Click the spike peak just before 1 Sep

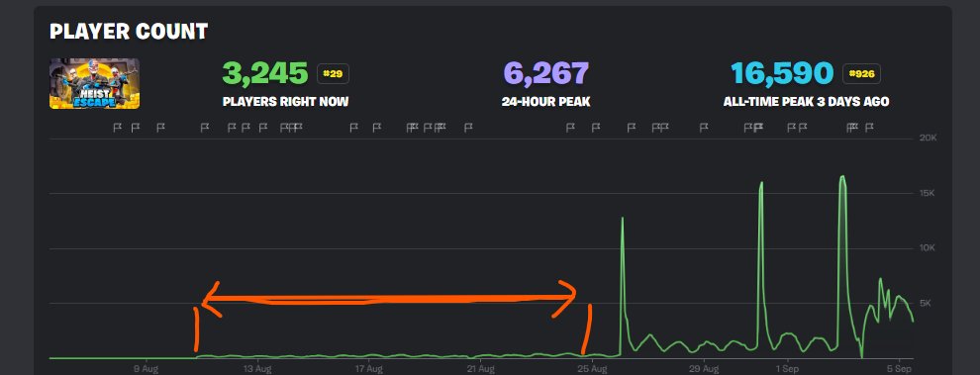(x=761, y=183)
